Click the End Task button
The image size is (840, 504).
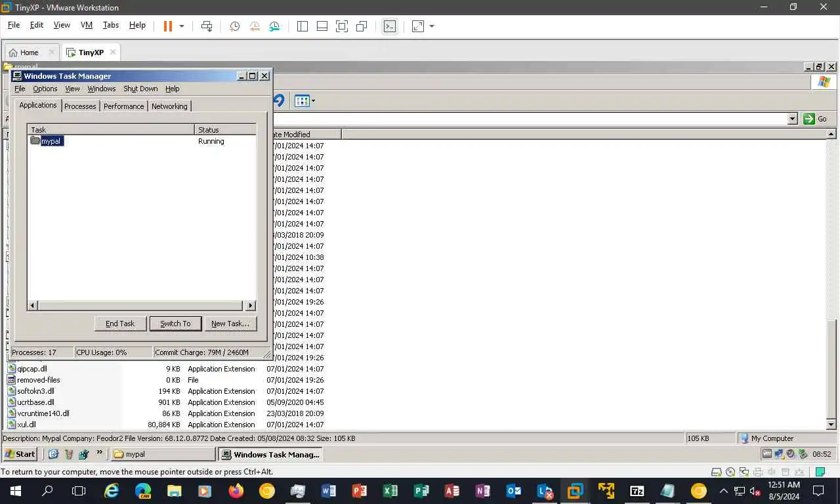pos(120,324)
